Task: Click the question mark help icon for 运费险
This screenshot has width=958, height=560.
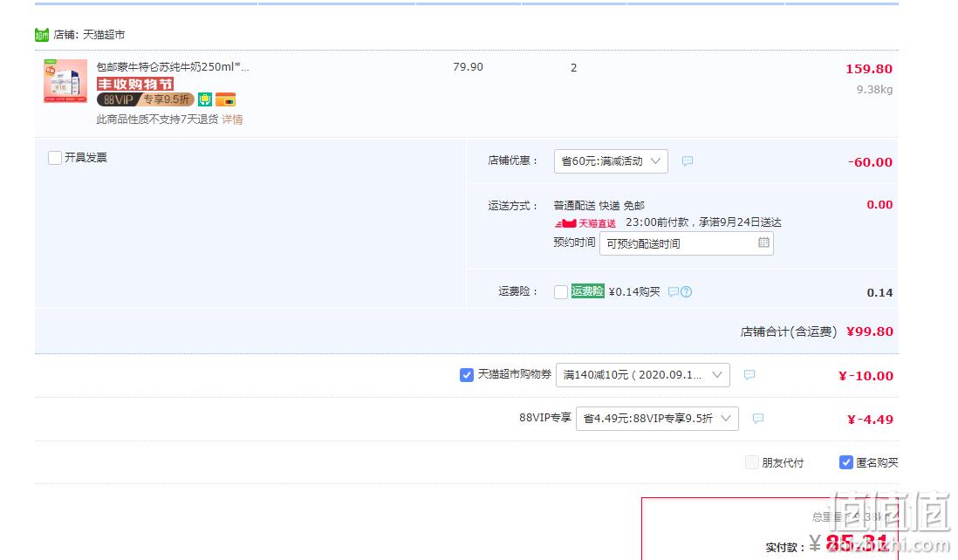Action: [686, 292]
